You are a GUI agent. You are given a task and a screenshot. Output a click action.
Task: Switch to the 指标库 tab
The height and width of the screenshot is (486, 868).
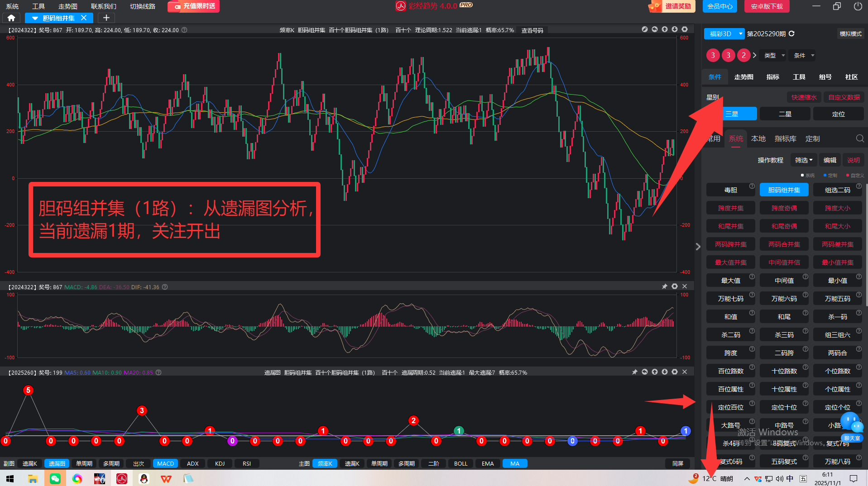pyautogui.click(x=785, y=138)
